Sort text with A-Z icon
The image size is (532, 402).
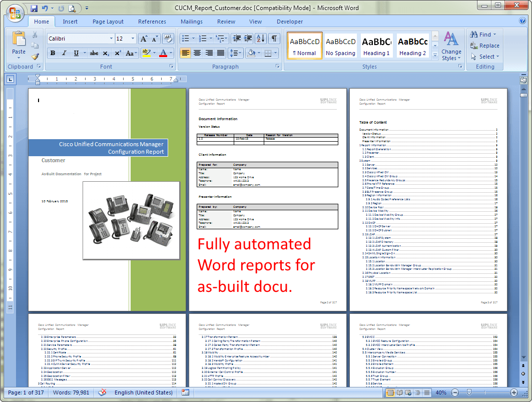click(261, 39)
